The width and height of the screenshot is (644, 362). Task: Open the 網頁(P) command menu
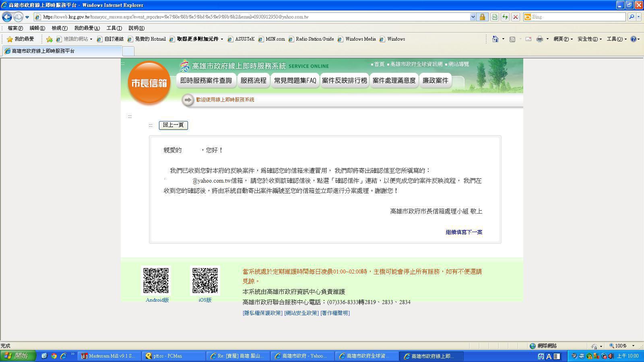click(x=563, y=39)
